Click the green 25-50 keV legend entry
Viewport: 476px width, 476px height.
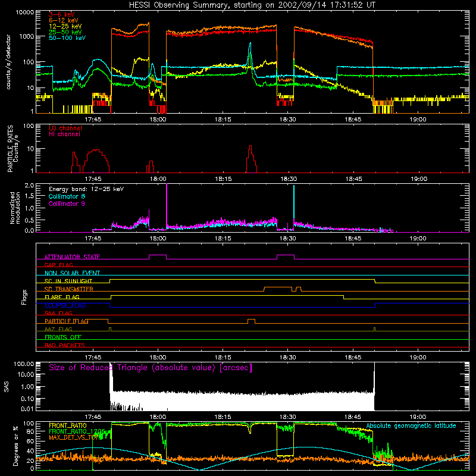pos(65,32)
